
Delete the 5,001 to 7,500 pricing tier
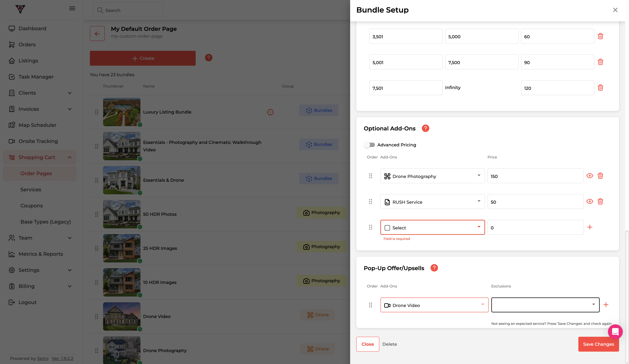(600, 62)
